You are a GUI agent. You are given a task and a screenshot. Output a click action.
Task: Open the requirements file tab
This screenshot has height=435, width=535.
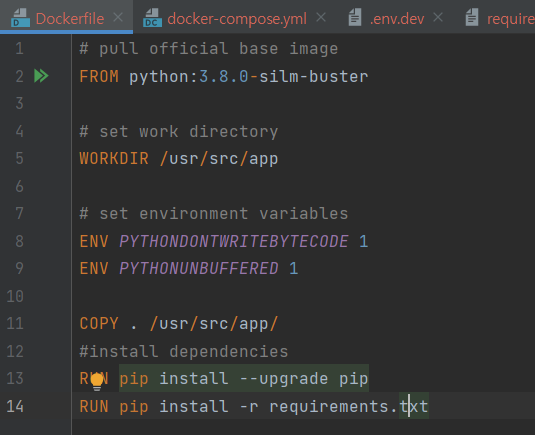tap(510, 18)
